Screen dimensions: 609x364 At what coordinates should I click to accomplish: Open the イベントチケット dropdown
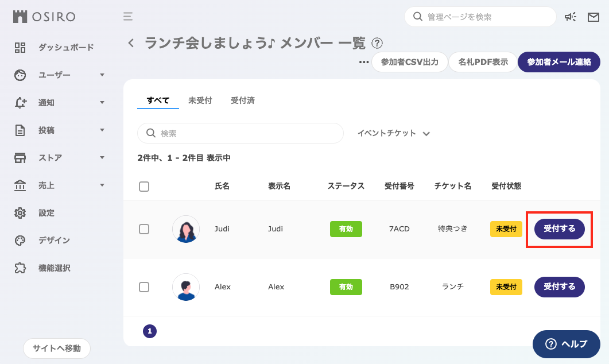[x=394, y=133]
